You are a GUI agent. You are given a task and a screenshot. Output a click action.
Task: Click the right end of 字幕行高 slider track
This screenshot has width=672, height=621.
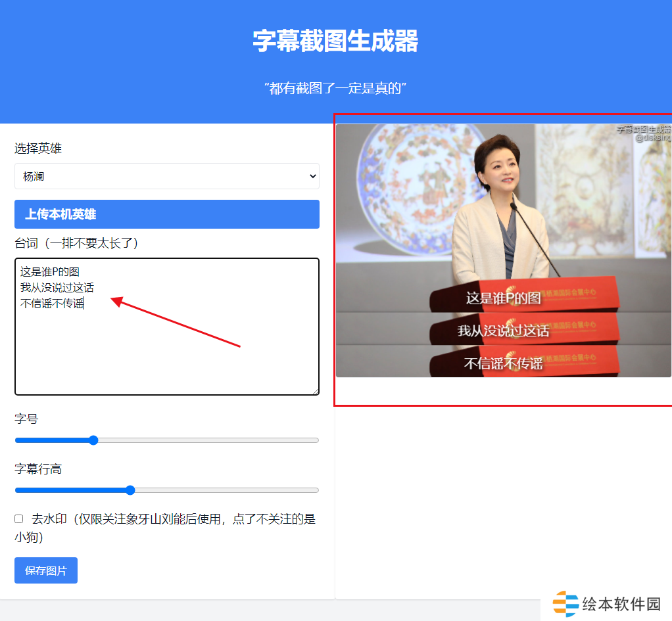click(316, 490)
